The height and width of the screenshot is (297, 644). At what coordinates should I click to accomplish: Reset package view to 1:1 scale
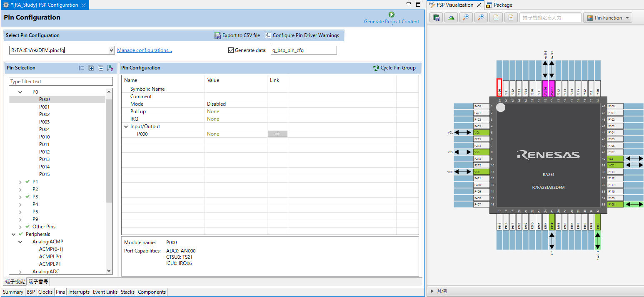tap(496, 18)
